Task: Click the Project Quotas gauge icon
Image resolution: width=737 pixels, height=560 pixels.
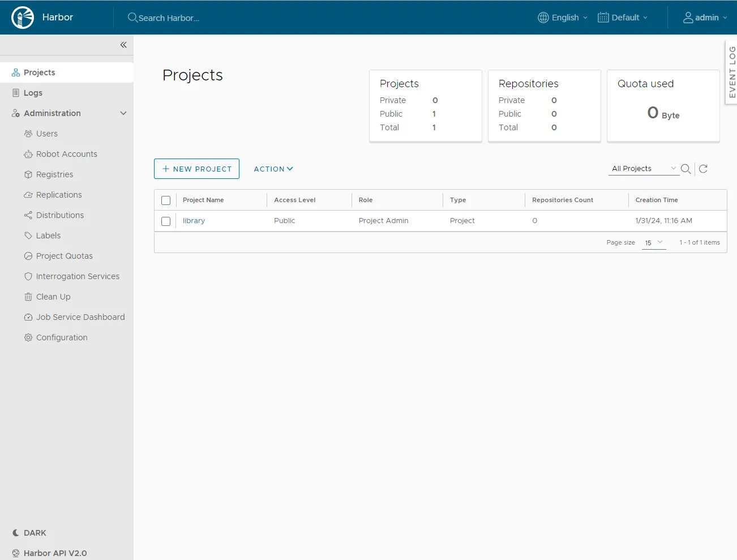Action: tap(28, 256)
